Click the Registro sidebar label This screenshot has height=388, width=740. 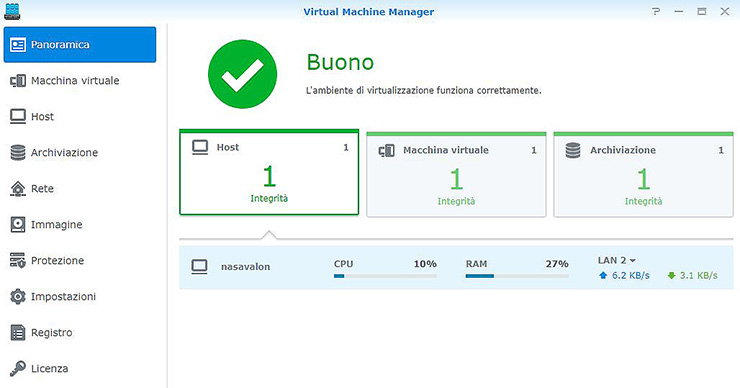pos(51,332)
